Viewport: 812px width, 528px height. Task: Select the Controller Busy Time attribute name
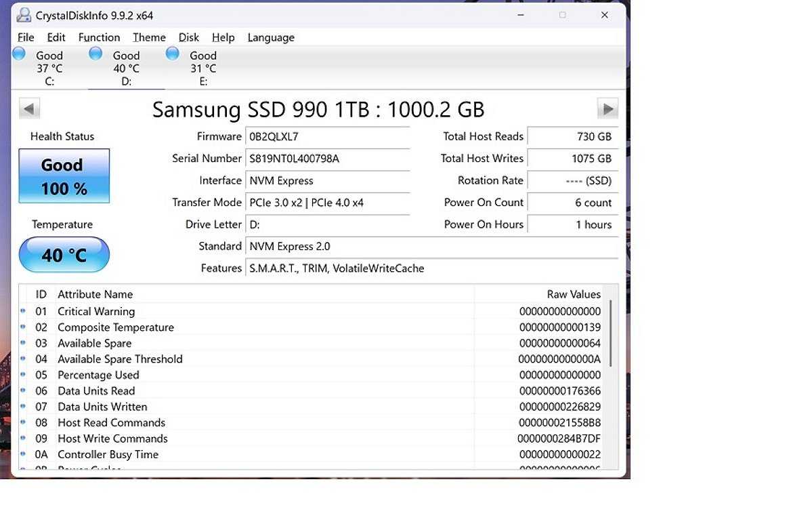pos(108,454)
